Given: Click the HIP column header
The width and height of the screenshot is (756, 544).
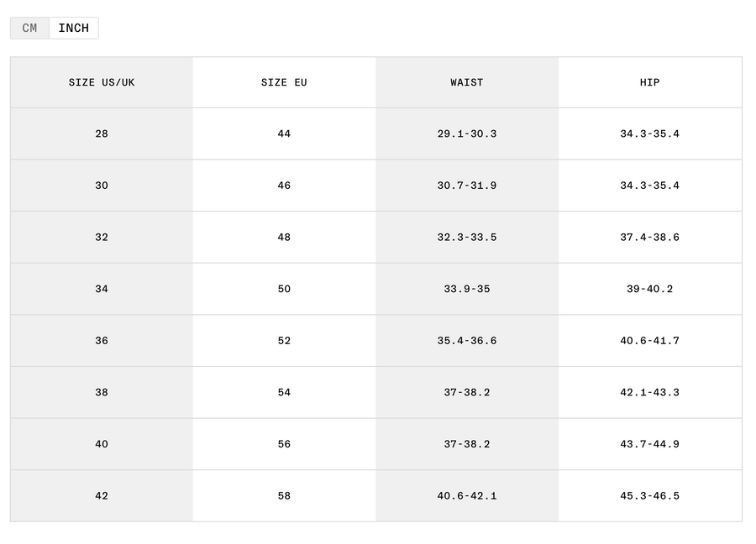Looking at the screenshot, I should tap(650, 82).
